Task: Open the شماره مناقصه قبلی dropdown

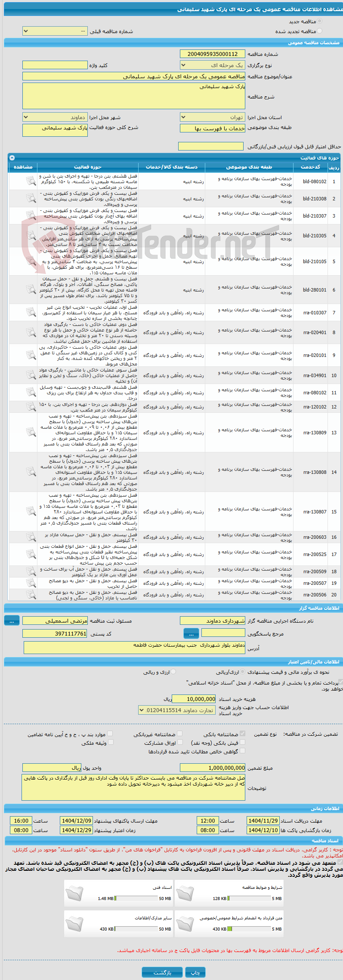Action: click(x=55, y=31)
